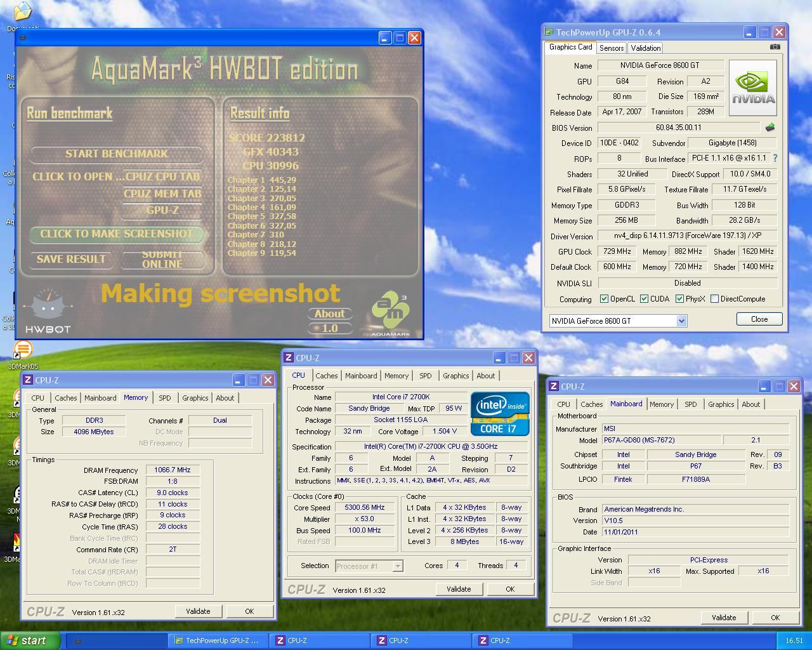Open Caches tab in the CPU-Z CPU window
Screen dimensions: 812x650
(x=327, y=376)
